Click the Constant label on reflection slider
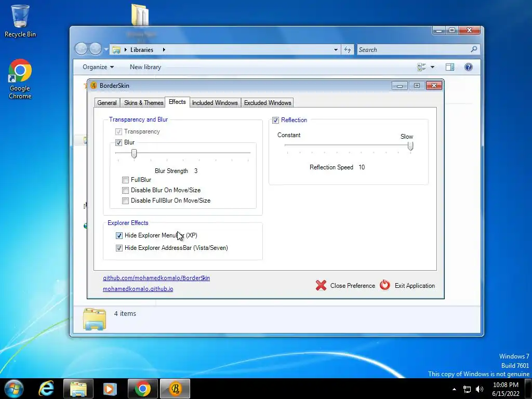 (x=289, y=135)
